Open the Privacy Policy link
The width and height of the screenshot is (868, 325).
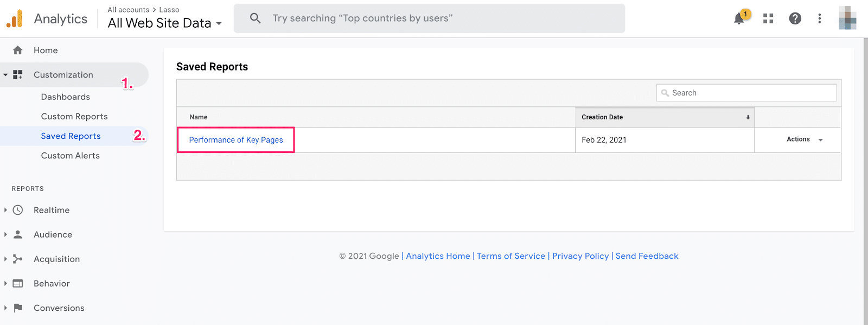[580, 256]
